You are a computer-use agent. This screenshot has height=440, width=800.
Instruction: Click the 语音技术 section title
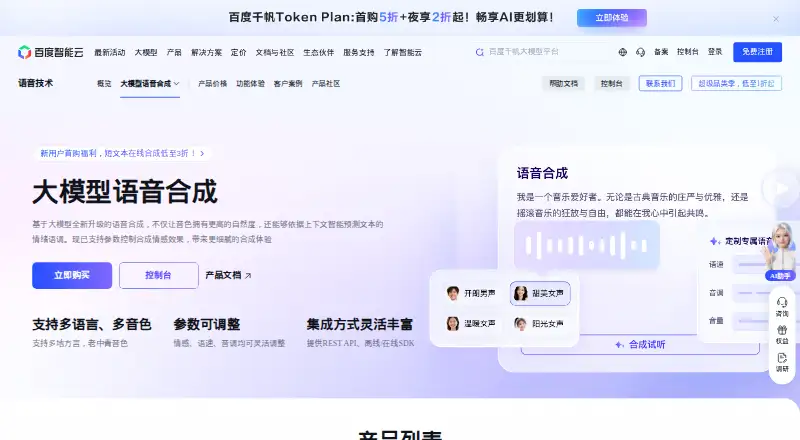tap(36, 83)
